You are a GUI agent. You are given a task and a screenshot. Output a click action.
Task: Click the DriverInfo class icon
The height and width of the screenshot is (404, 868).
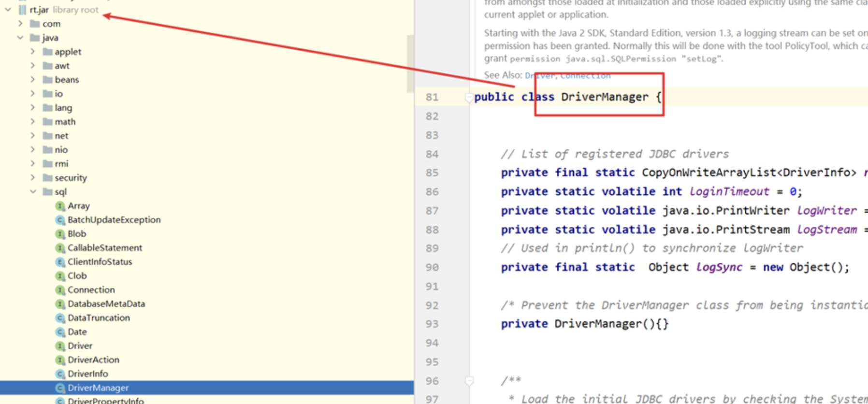point(60,374)
